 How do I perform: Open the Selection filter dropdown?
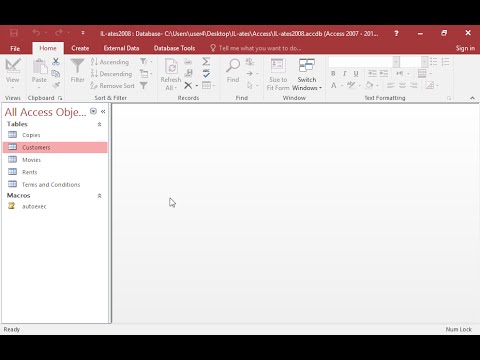146,62
